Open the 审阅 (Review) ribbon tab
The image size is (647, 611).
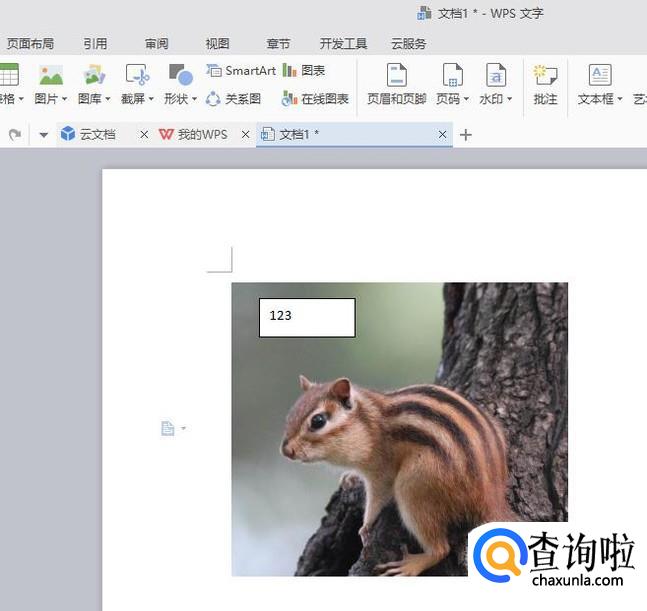(157, 44)
